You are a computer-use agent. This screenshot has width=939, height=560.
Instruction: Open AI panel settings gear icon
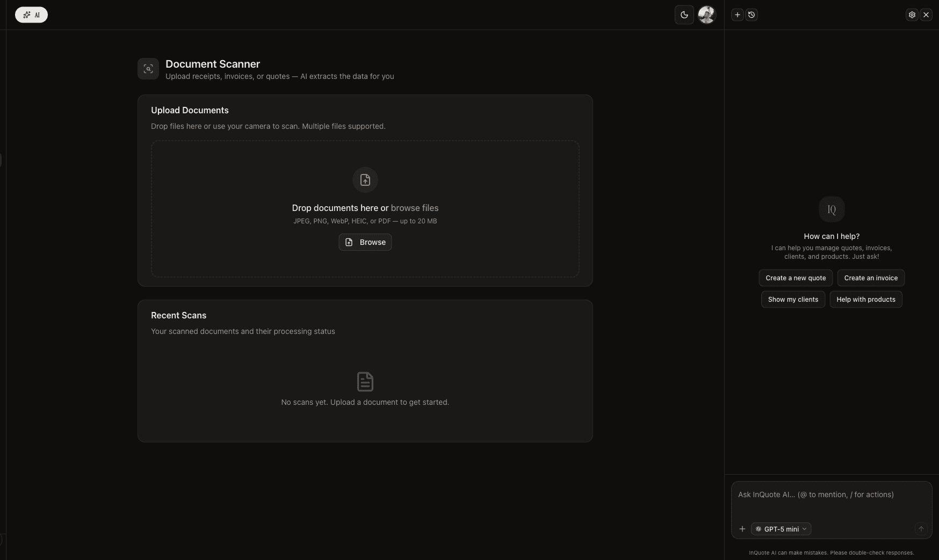pyautogui.click(x=912, y=15)
